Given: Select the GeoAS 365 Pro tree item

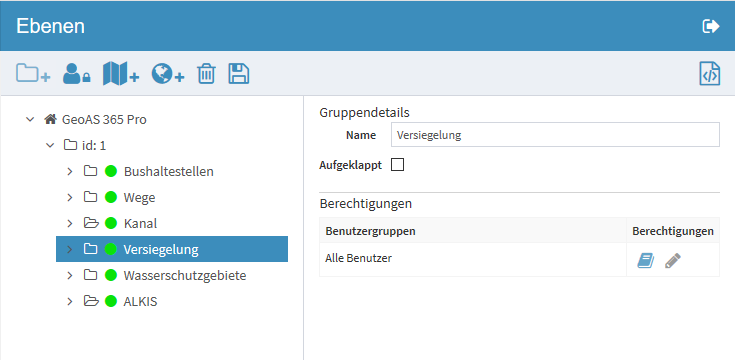Looking at the screenshot, I should coord(104,120).
